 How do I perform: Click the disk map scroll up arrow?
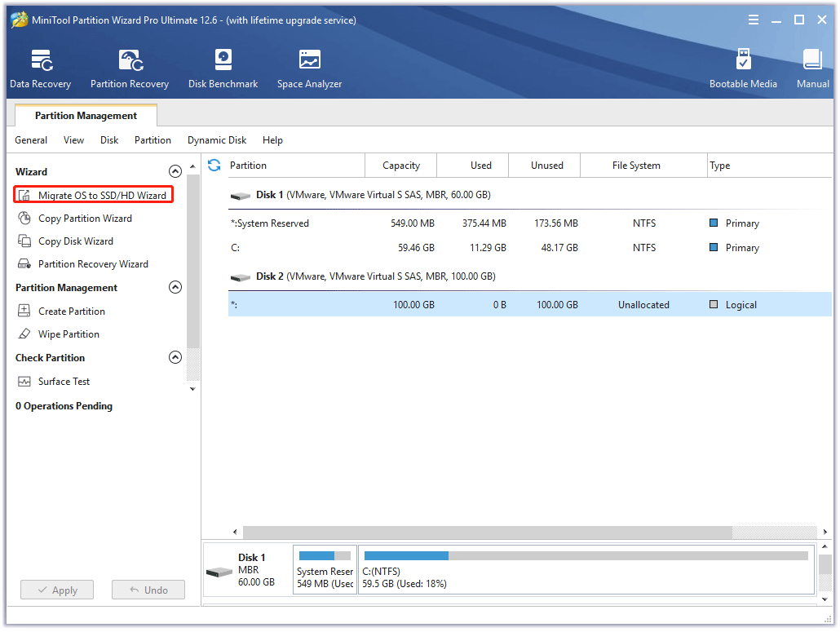coord(825,546)
